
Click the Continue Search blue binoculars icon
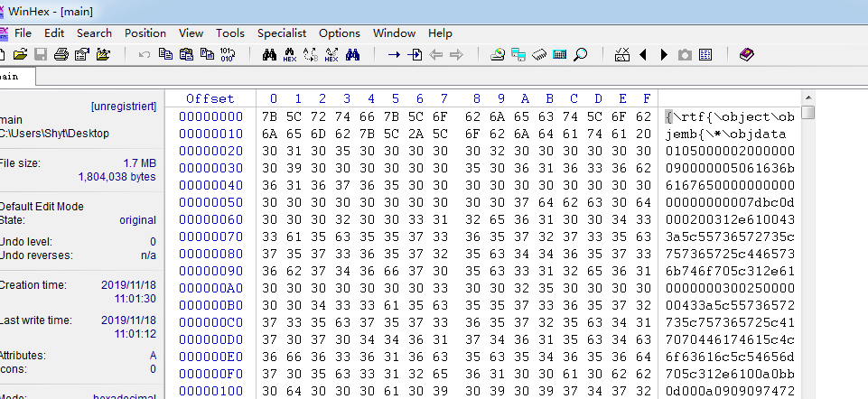click(352, 54)
